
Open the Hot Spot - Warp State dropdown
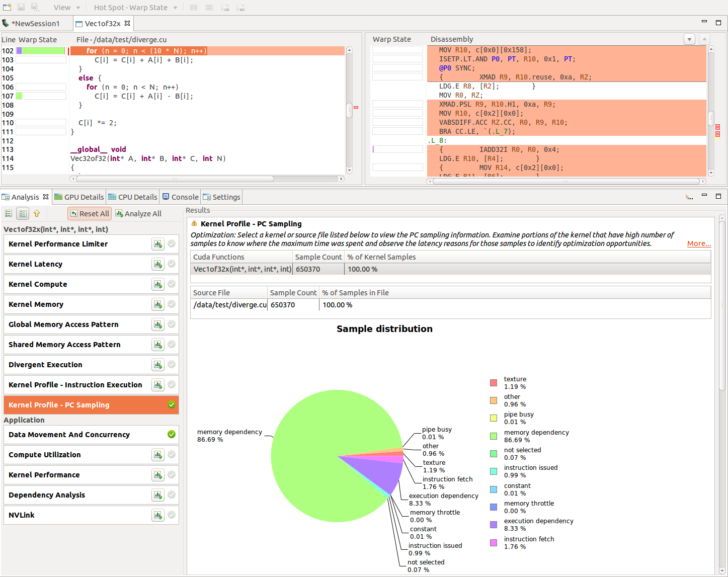134,7
